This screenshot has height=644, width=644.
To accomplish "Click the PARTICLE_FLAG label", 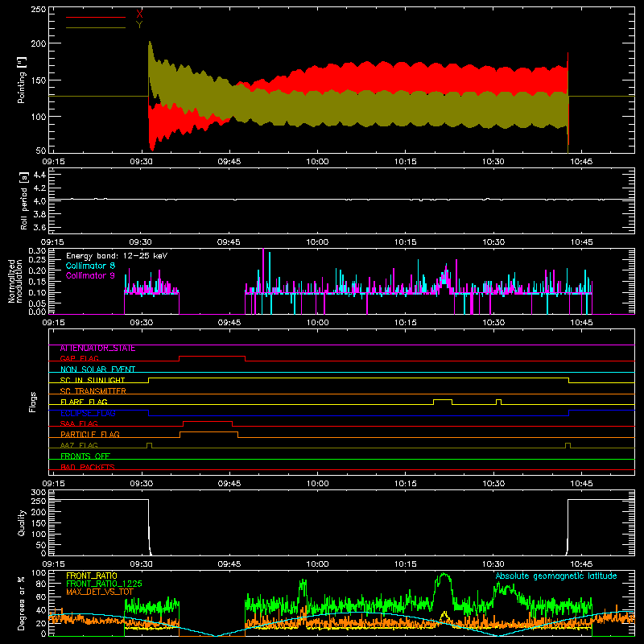I will (x=90, y=435).
